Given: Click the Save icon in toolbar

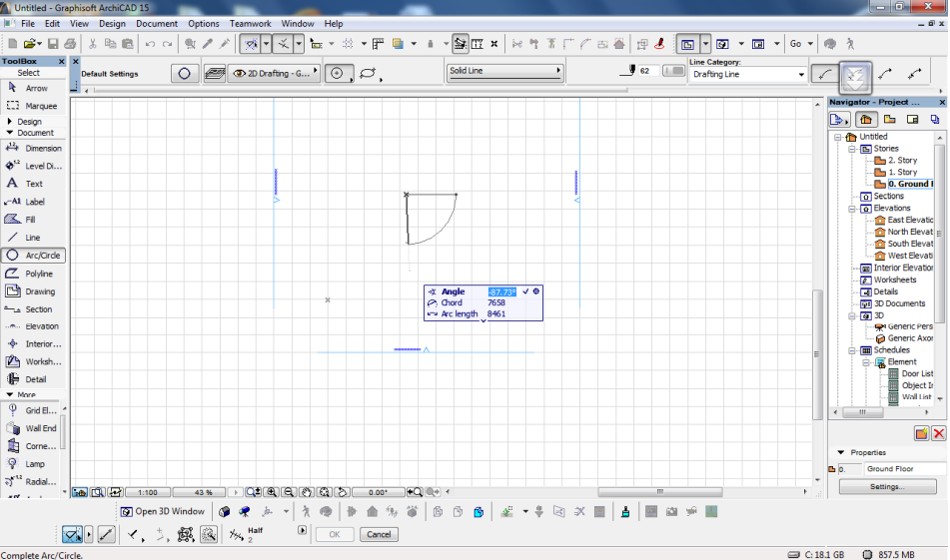Looking at the screenshot, I should click(x=53, y=44).
